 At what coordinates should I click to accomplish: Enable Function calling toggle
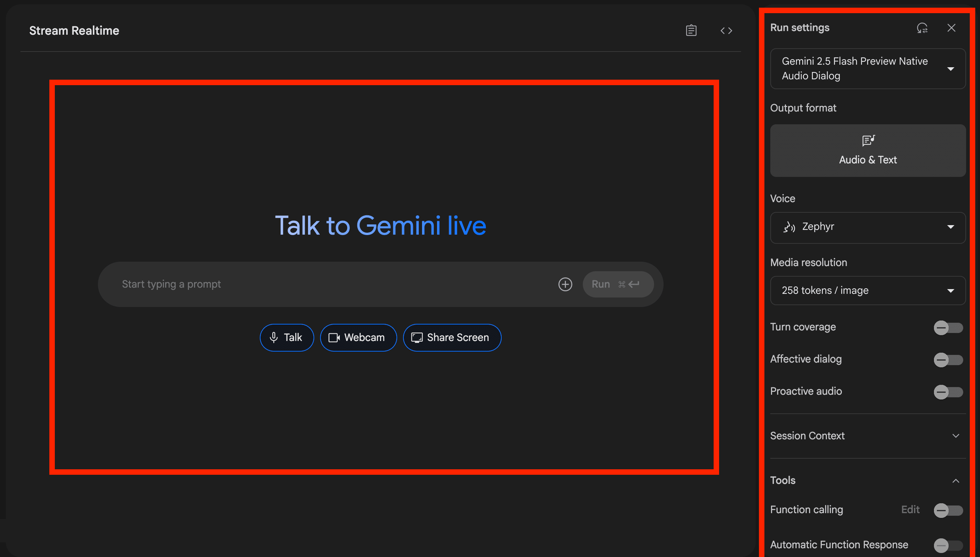[948, 510]
